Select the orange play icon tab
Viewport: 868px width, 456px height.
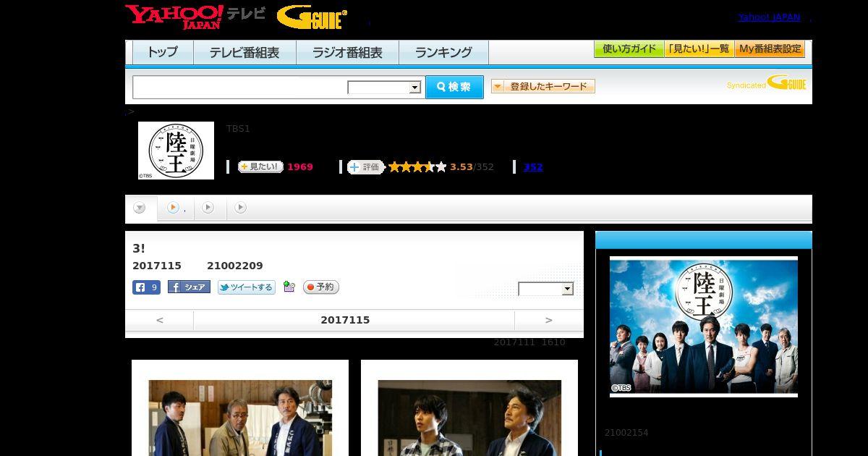pyautogui.click(x=173, y=208)
